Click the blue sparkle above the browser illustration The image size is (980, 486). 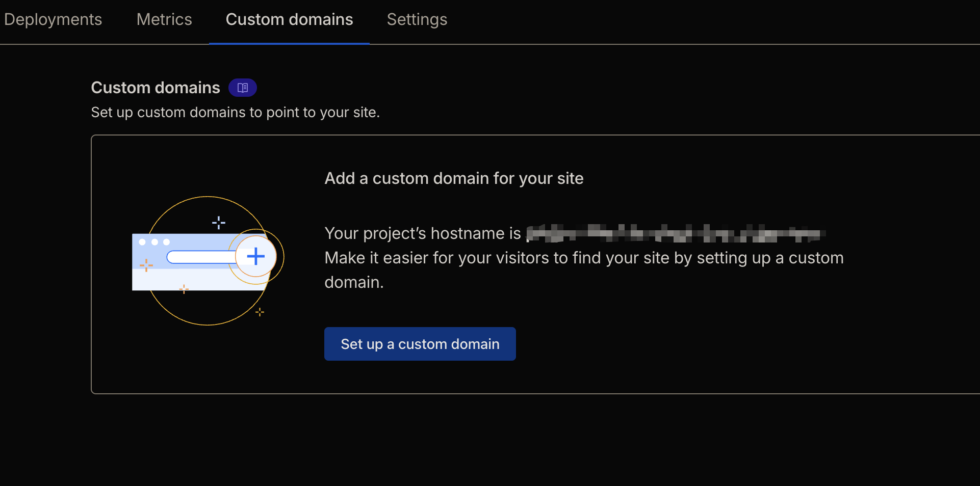219,223
